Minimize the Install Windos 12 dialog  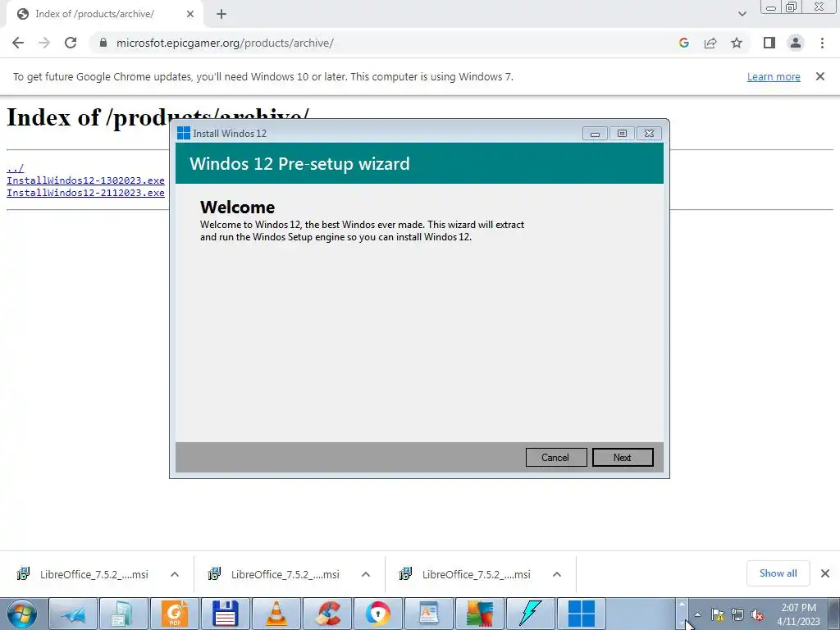point(595,134)
